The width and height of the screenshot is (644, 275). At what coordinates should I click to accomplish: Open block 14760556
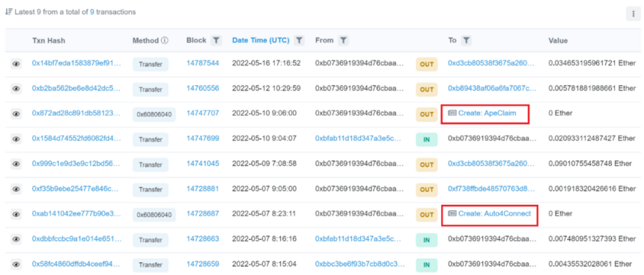point(203,88)
